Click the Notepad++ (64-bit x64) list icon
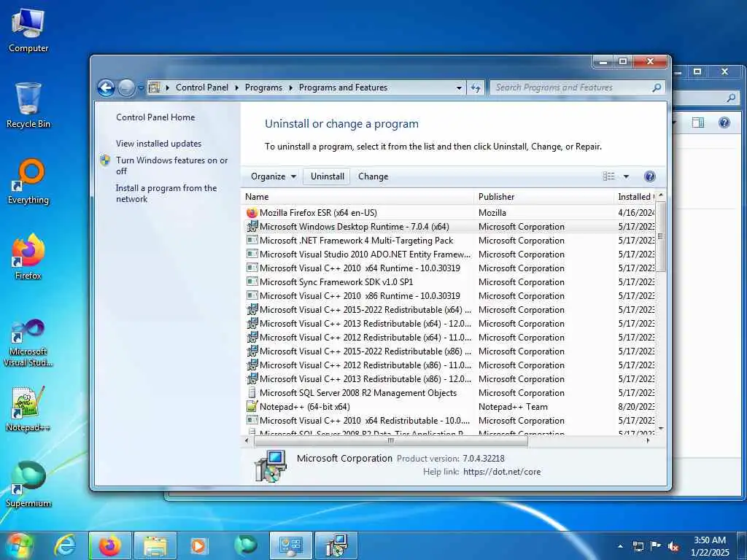The height and width of the screenshot is (560, 747). [252, 407]
